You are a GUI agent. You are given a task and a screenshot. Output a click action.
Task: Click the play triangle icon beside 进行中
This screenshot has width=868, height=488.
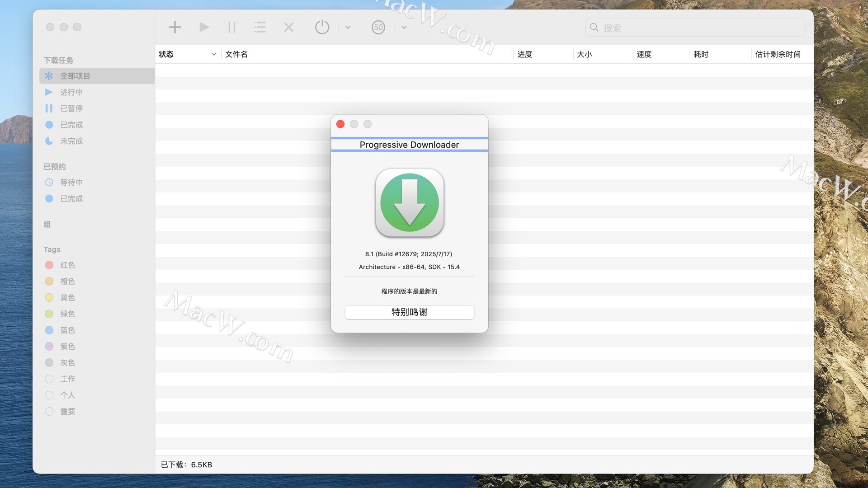pyautogui.click(x=49, y=92)
